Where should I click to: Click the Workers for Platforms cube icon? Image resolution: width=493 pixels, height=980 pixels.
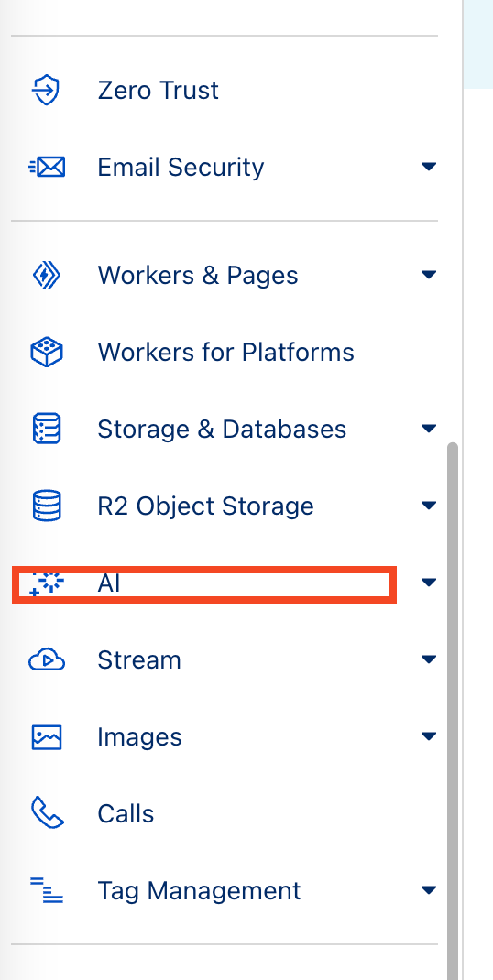47,352
